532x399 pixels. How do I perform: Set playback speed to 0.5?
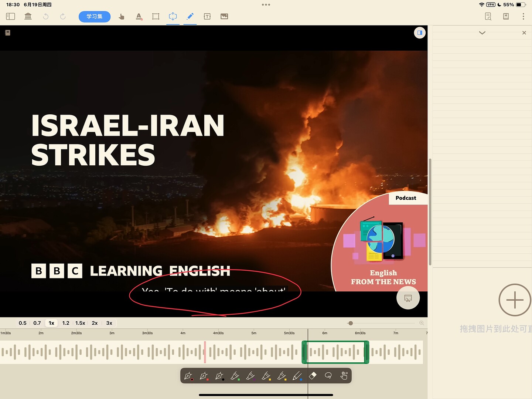[23, 323]
